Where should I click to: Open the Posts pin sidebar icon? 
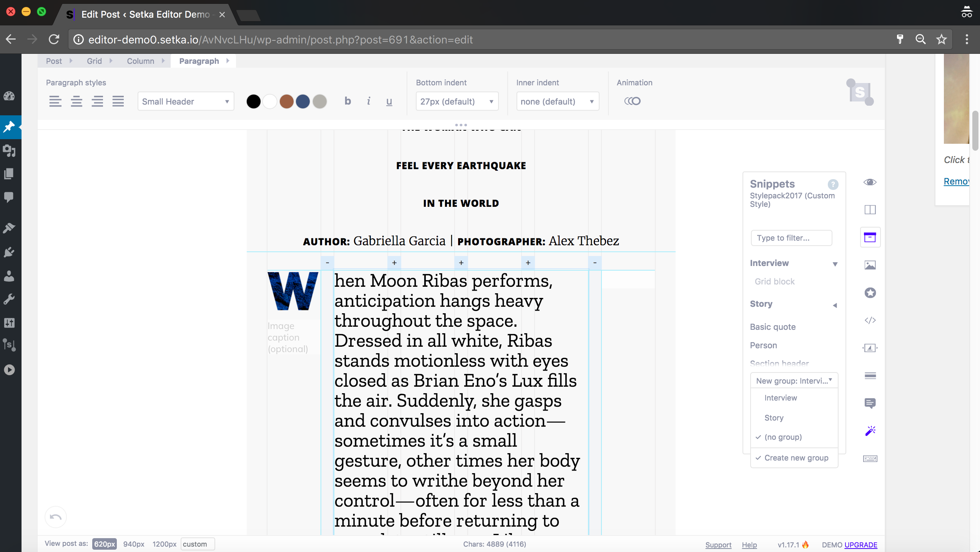[x=9, y=126]
